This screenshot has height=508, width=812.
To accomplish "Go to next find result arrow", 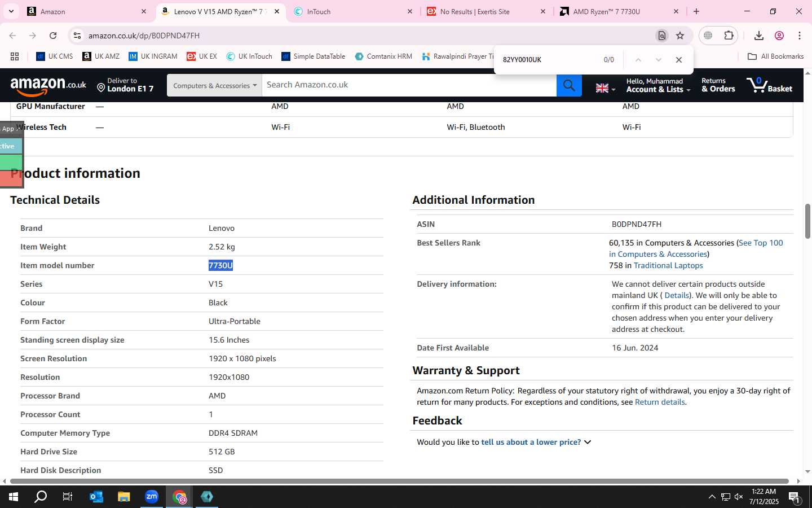I will pos(658,60).
